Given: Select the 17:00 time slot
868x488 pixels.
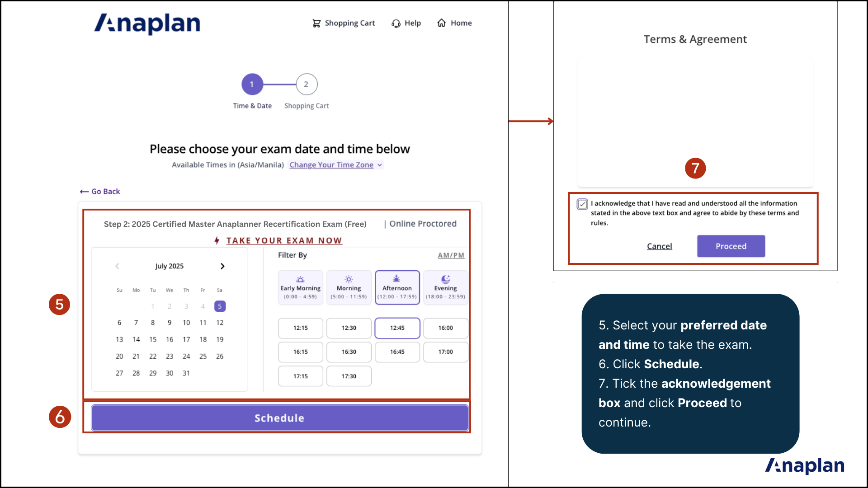Looking at the screenshot, I should coord(445,352).
